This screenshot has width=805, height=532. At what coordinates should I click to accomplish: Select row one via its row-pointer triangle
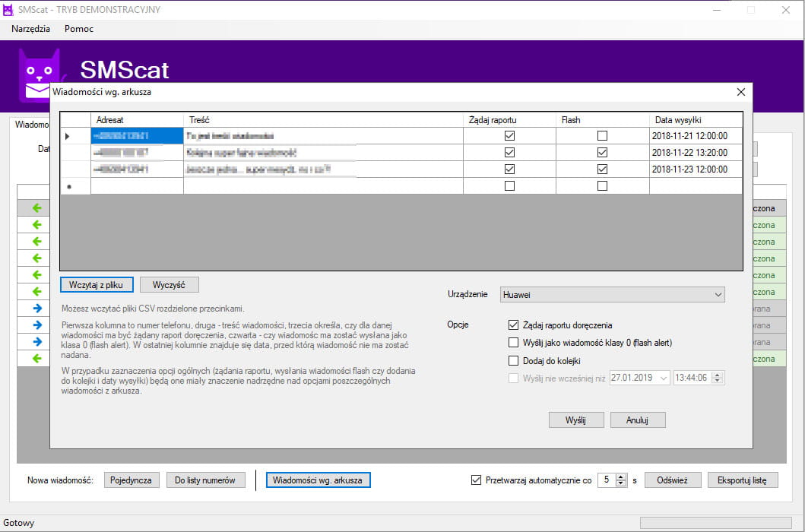point(68,136)
